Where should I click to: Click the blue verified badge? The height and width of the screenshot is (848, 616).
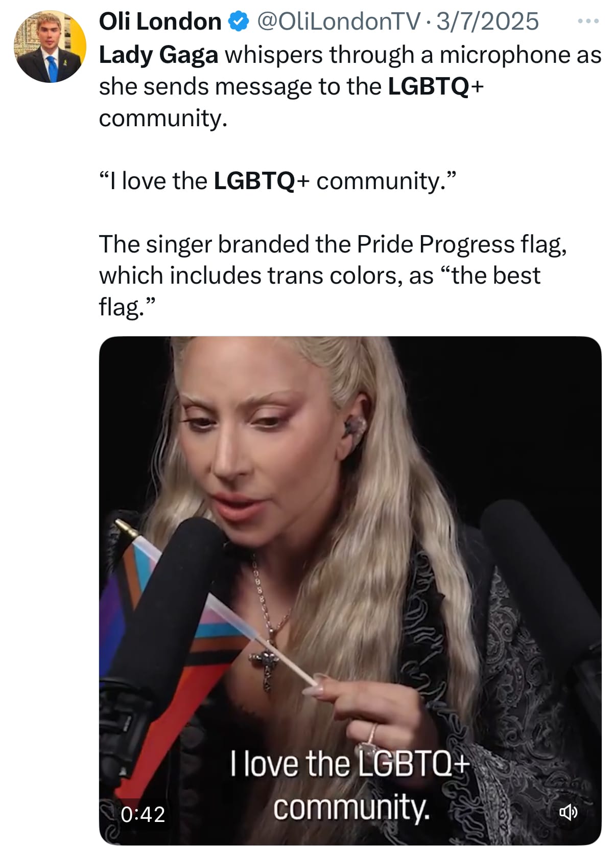[x=239, y=22]
